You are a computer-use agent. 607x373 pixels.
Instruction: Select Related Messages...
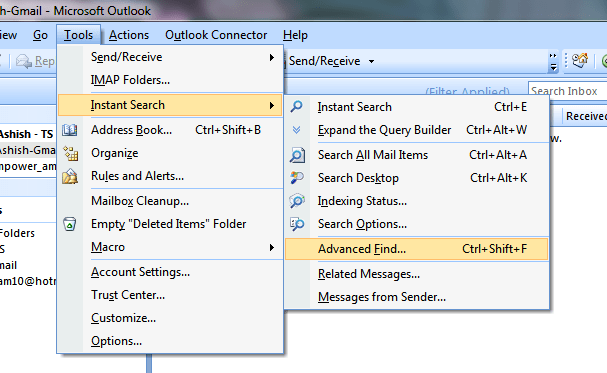[x=417, y=274]
